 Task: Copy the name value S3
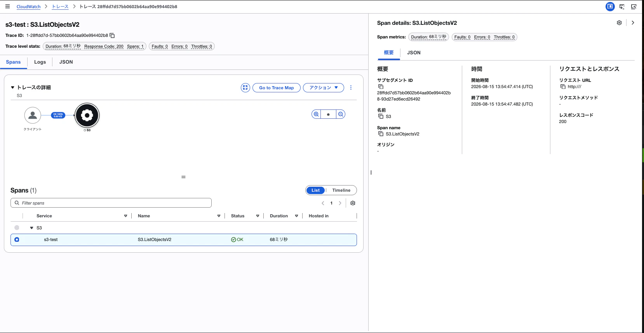[381, 116]
